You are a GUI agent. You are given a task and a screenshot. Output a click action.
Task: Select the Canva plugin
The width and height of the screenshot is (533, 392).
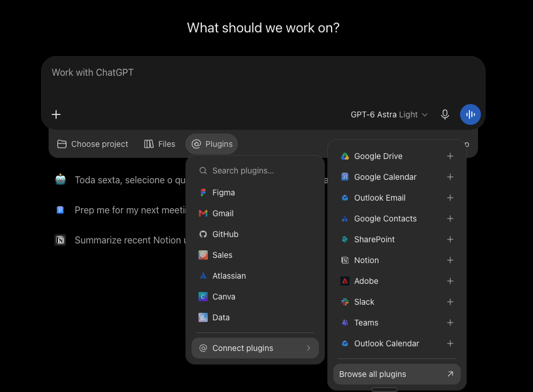(x=255, y=297)
